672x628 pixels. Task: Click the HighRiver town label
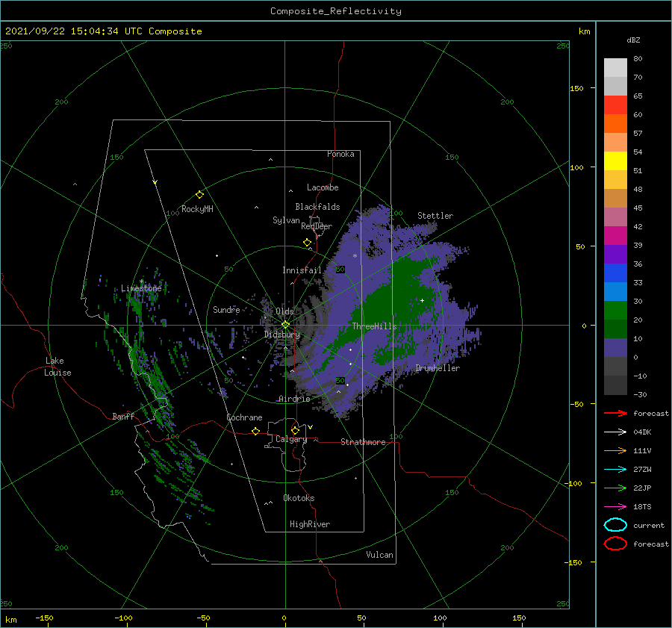310,524
